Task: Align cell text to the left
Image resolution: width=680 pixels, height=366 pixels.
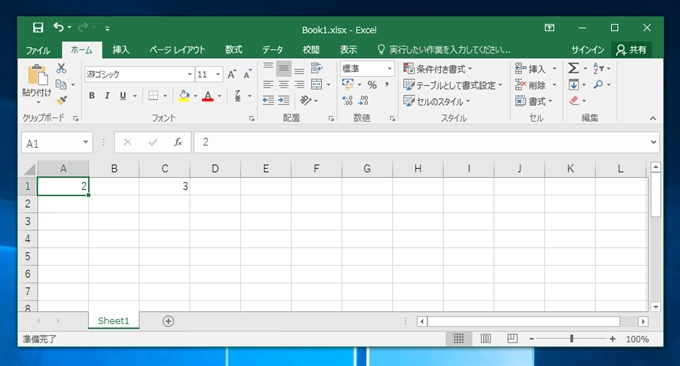Action: (x=268, y=85)
